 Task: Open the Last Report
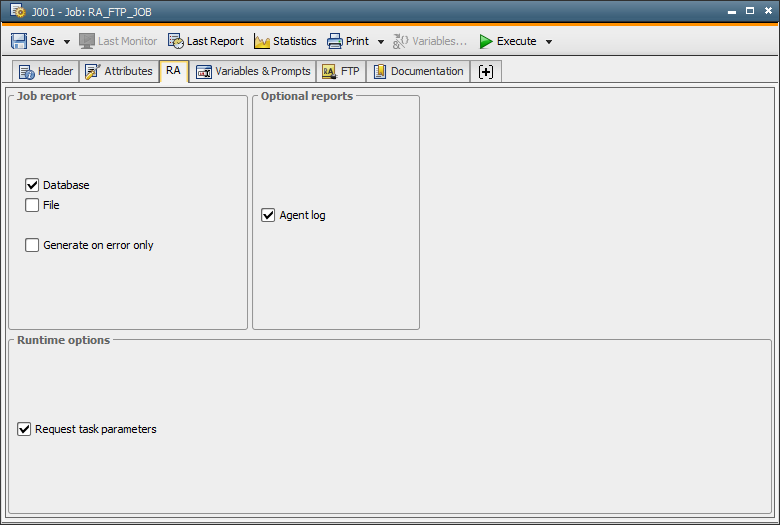tap(205, 41)
